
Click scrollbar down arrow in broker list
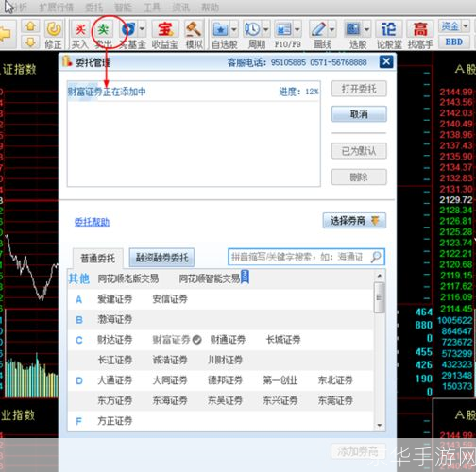pos(380,425)
